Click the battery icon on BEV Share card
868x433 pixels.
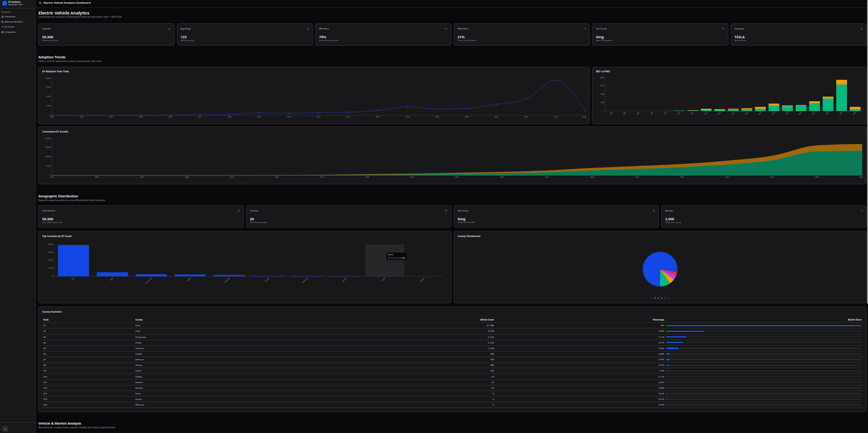tap(446, 28)
